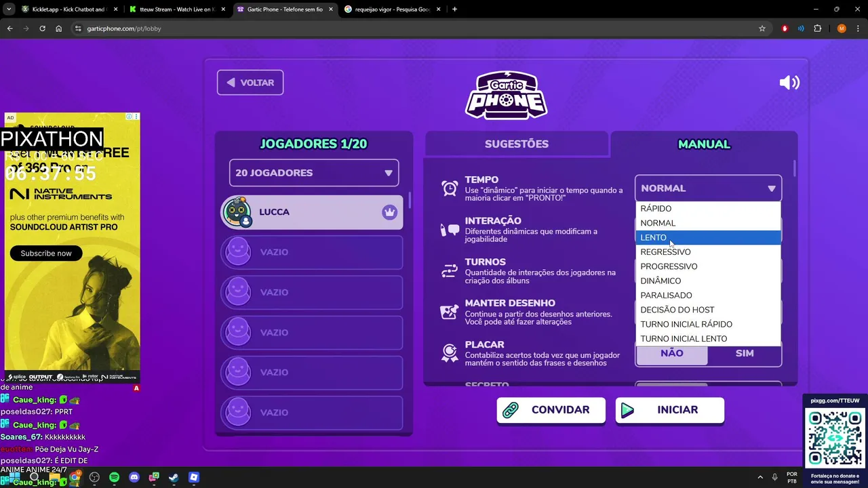
Task: Open OBS Studio from taskbar
Action: point(94,478)
